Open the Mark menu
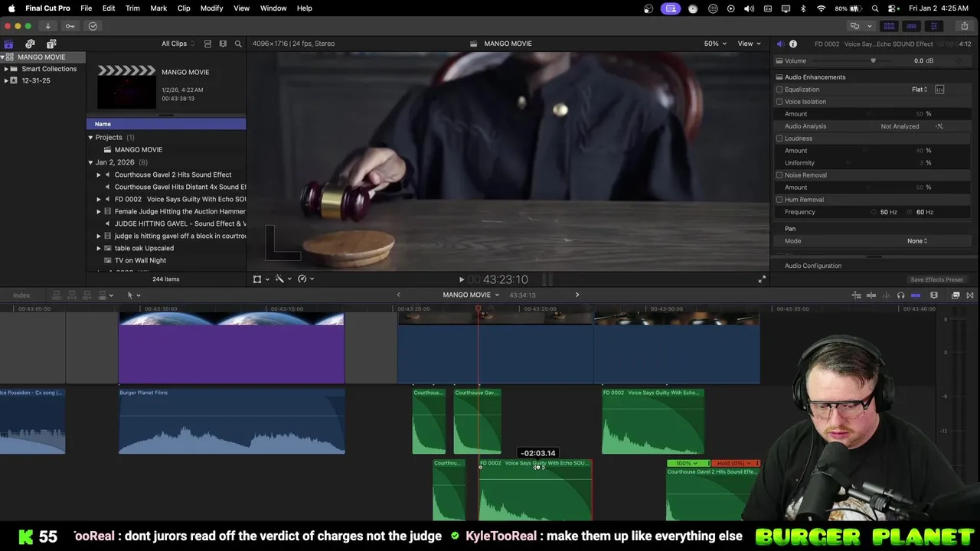This screenshot has width=980, height=551. click(158, 8)
